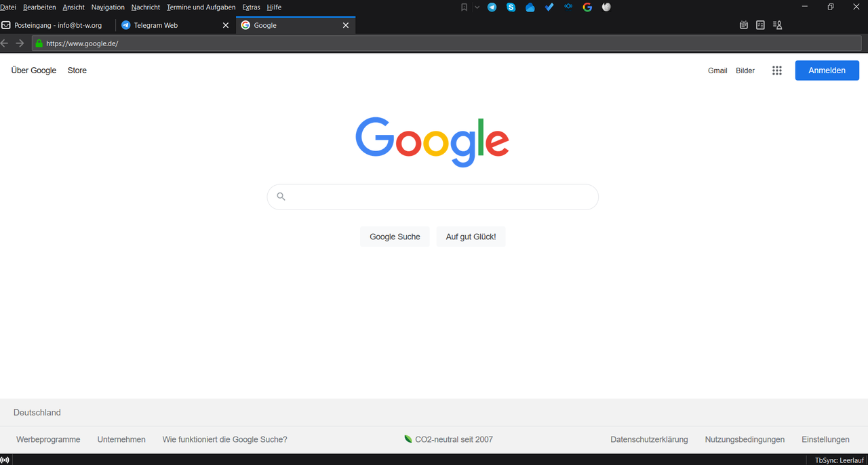Click the Google logo image
The width and height of the screenshot is (868, 465).
[433, 142]
